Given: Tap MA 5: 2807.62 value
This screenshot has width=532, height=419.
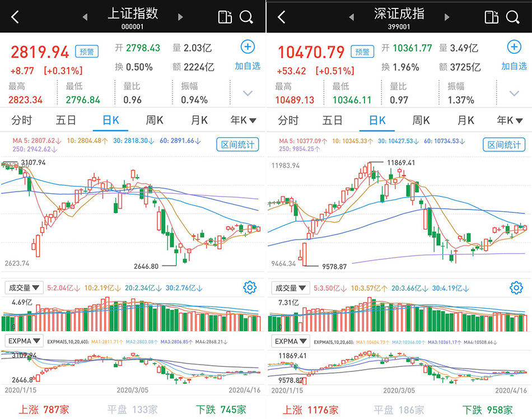Looking at the screenshot, I should pyautogui.click(x=36, y=141).
